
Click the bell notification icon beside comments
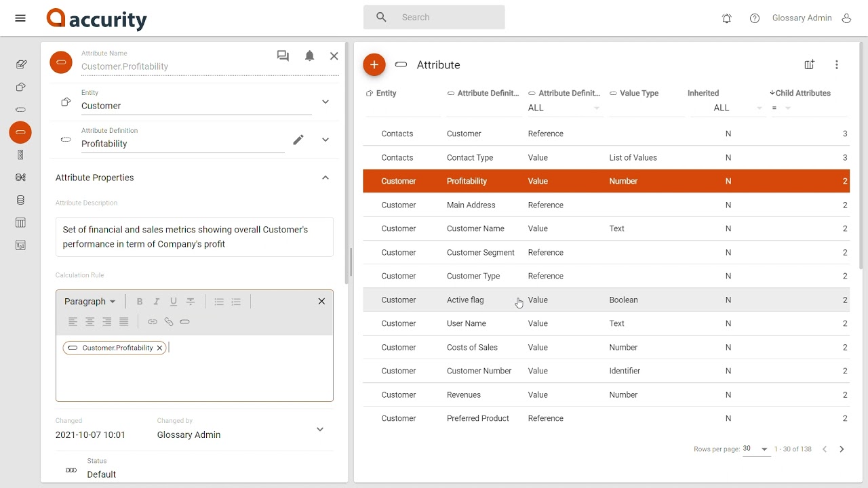click(x=310, y=56)
